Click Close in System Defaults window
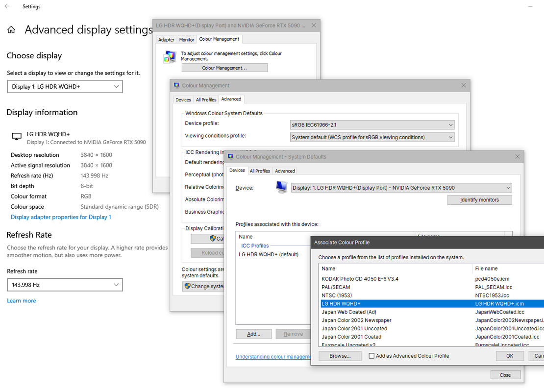 [505, 375]
